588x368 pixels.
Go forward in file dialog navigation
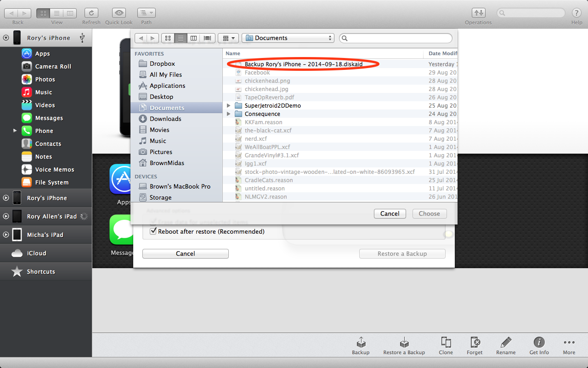click(x=153, y=38)
